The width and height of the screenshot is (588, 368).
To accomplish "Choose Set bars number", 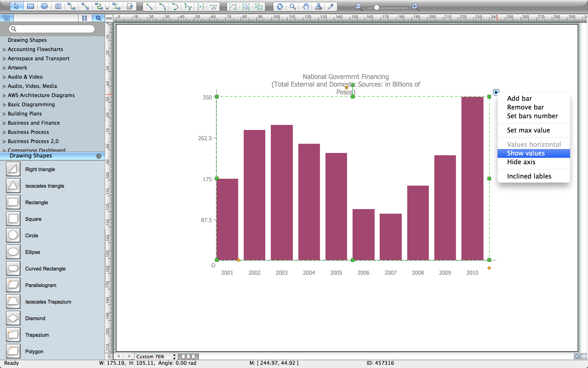I will pos(534,116).
